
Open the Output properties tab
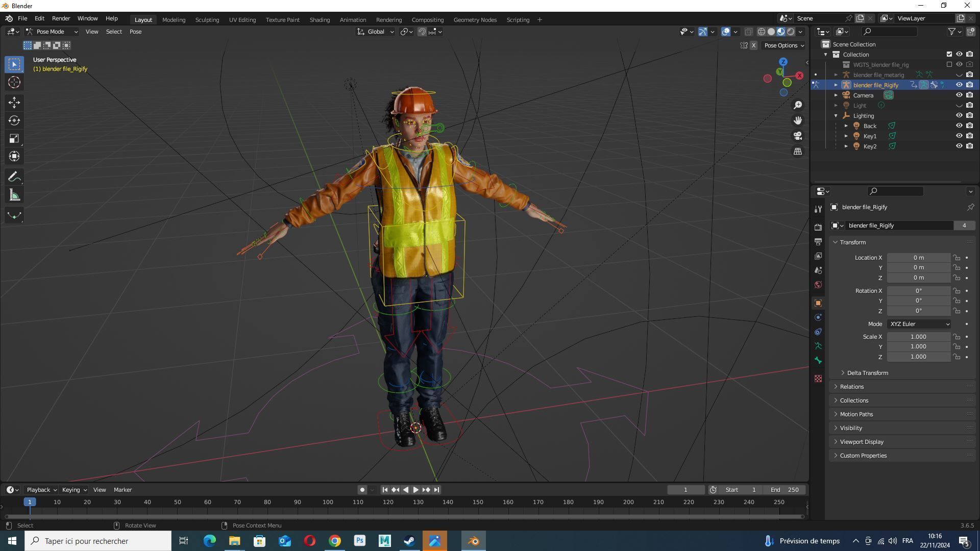point(818,241)
